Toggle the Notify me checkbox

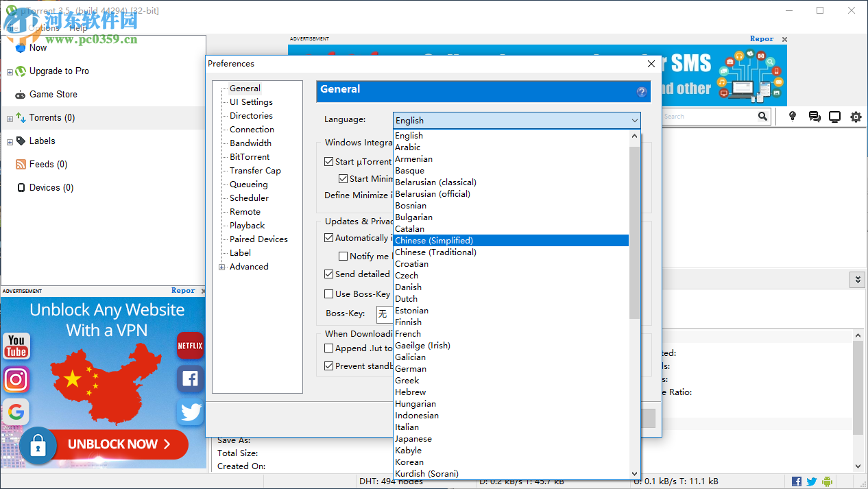(x=343, y=257)
